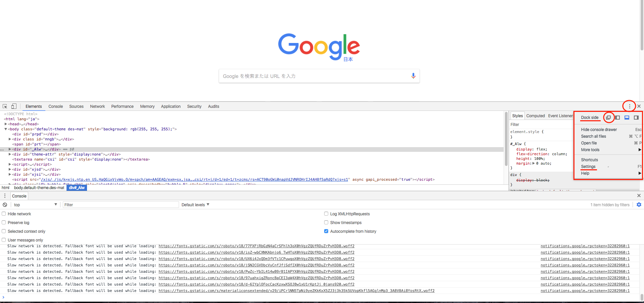Choose Shortcuts menu item
The height and width of the screenshot is (303, 644).
[x=608, y=160]
